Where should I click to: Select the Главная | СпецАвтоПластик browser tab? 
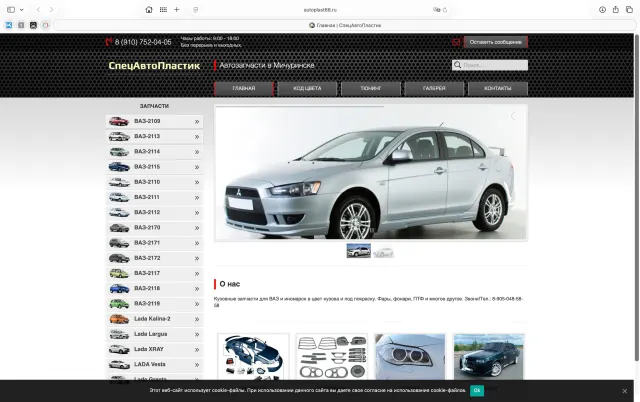click(345, 25)
